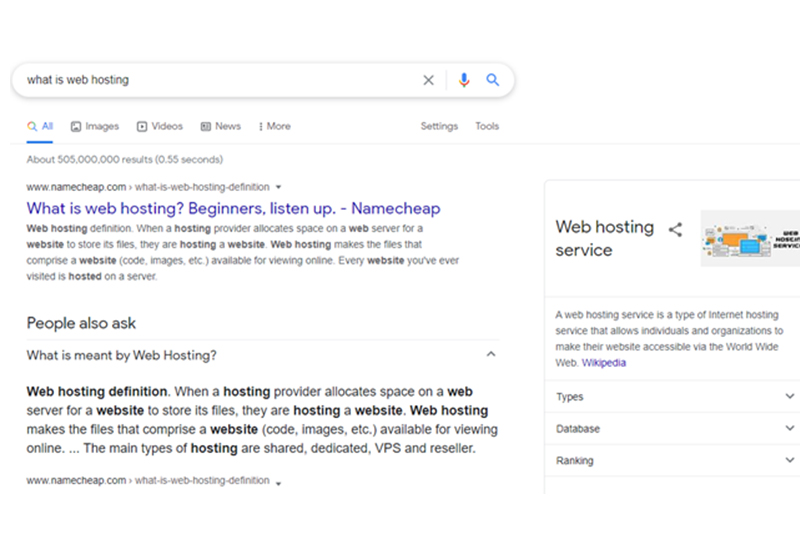800x542 pixels.
Task: Click the share icon in knowledge panel
Action: [675, 230]
